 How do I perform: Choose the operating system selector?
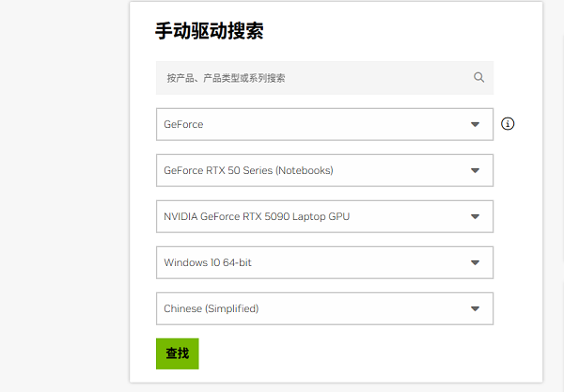click(x=310, y=263)
